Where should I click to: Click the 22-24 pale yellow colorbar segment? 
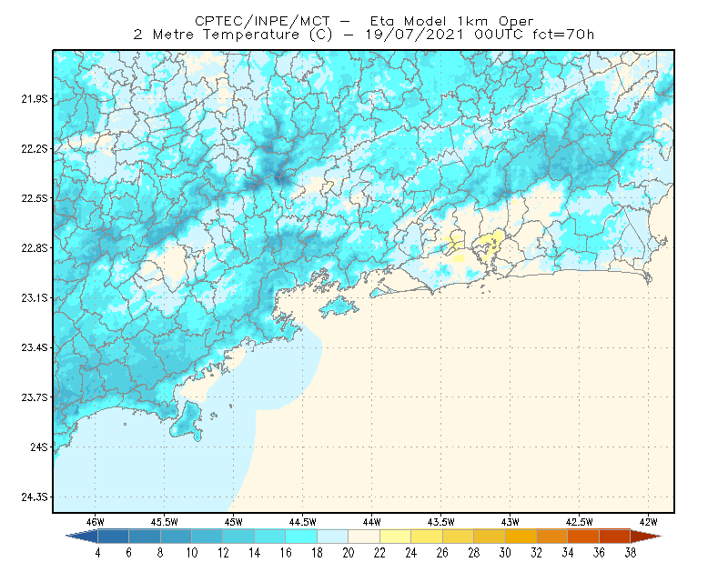click(396, 537)
